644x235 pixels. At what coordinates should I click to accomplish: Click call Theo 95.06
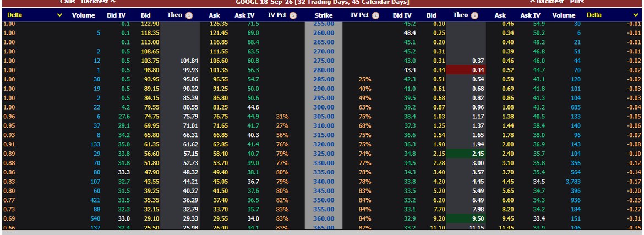tap(190, 79)
